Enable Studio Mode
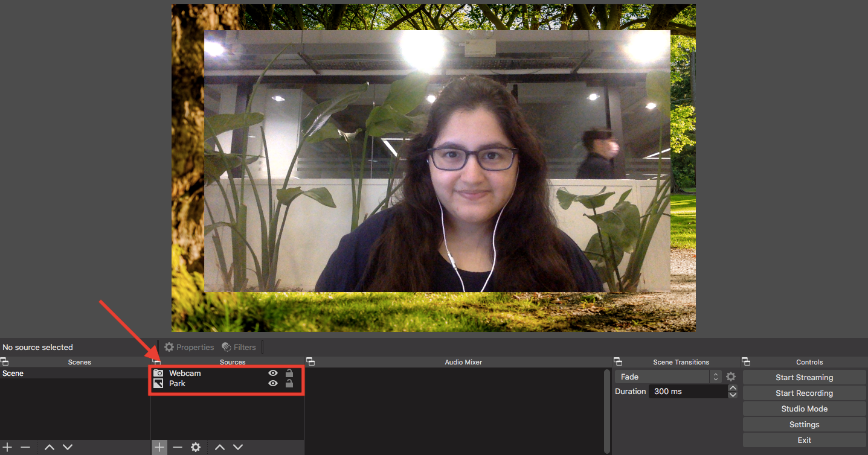This screenshot has width=868, height=455. [x=804, y=409]
